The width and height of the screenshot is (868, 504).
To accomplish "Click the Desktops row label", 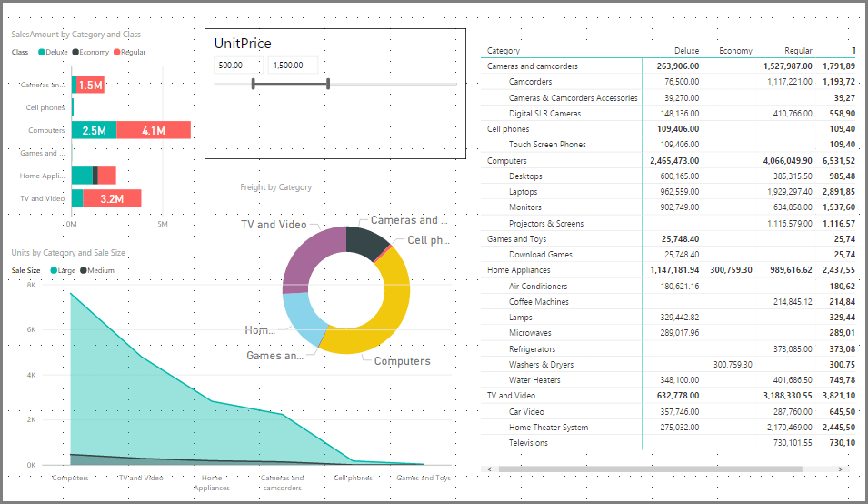I will click(x=525, y=176).
